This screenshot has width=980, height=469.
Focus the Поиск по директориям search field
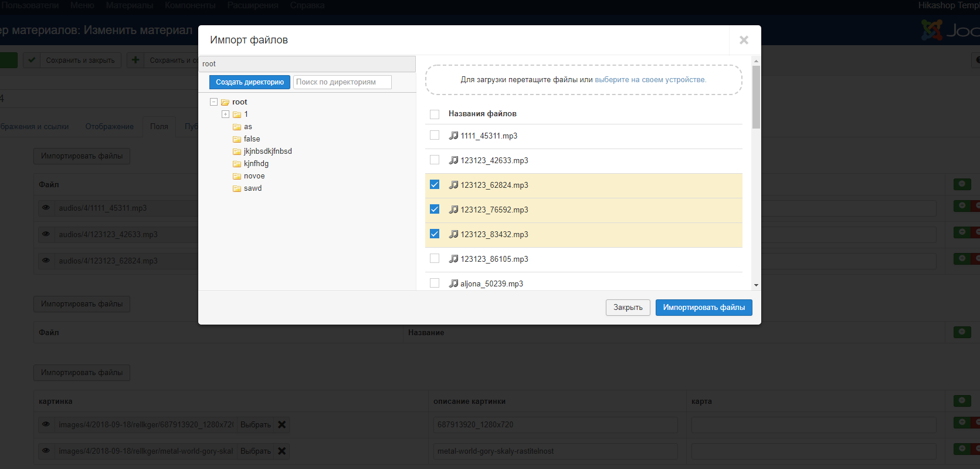point(343,82)
